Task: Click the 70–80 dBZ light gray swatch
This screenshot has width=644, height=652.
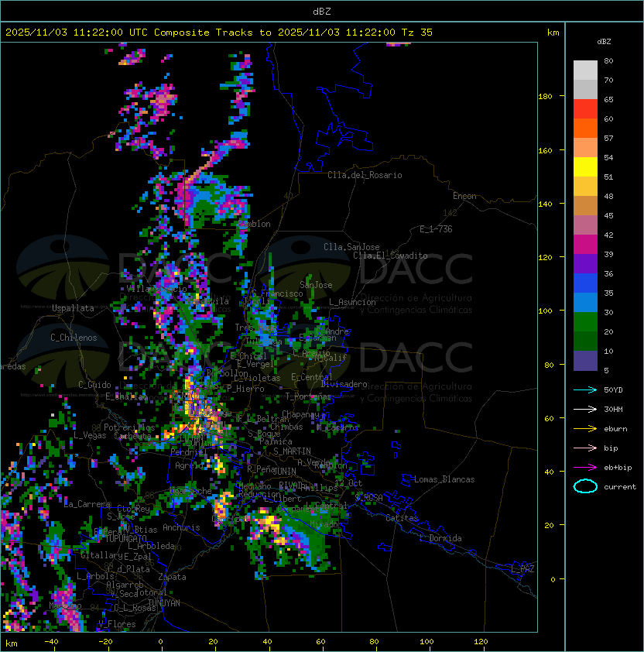Action: [x=585, y=70]
